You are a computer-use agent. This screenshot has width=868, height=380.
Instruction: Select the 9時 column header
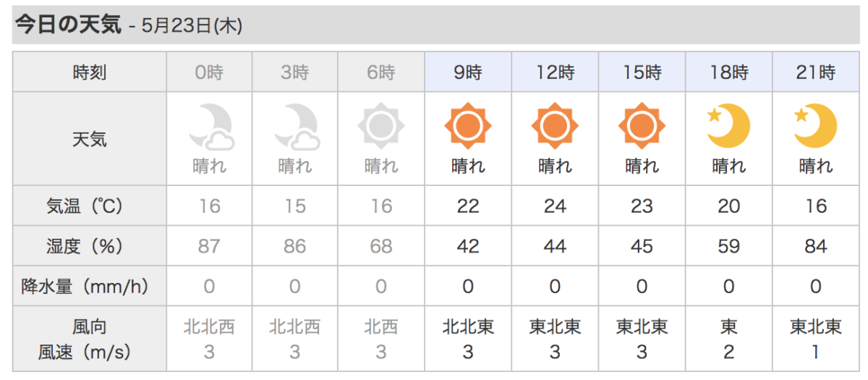[x=468, y=72]
